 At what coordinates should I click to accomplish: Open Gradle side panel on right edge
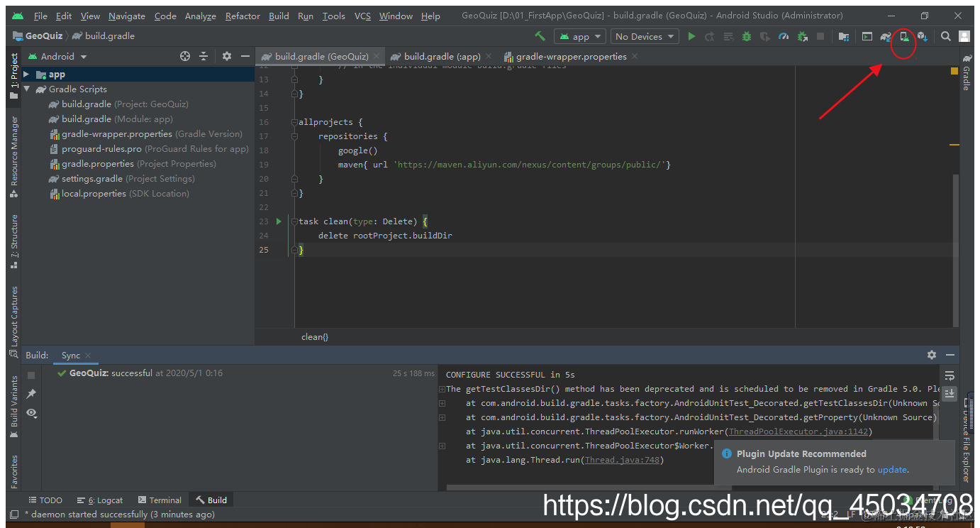[x=966, y=72]
